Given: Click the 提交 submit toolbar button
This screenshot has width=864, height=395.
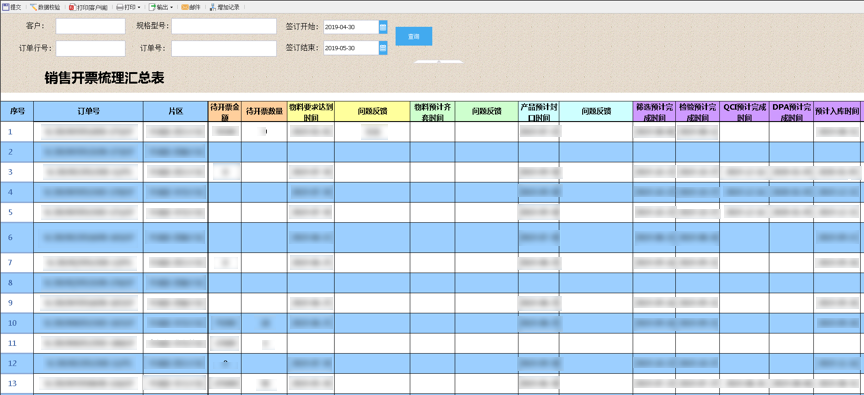Looking at the screenshot, I should pyautogui.click(x=12, y=7).
